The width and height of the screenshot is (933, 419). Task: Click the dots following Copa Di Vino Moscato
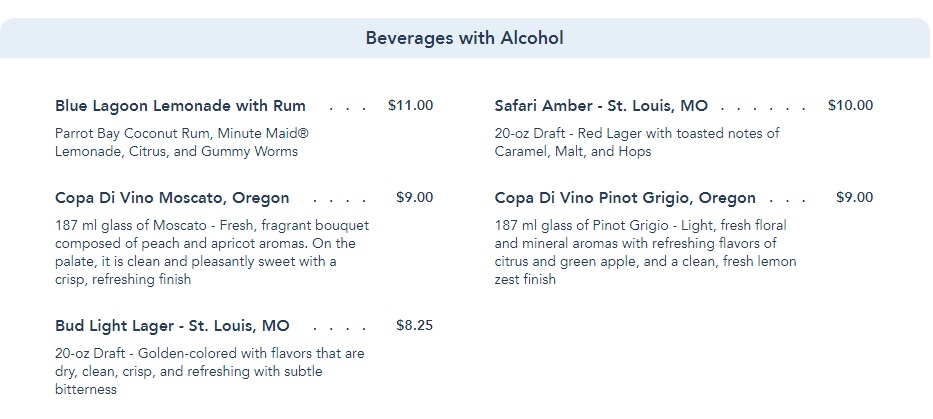(x=339, y=199)
